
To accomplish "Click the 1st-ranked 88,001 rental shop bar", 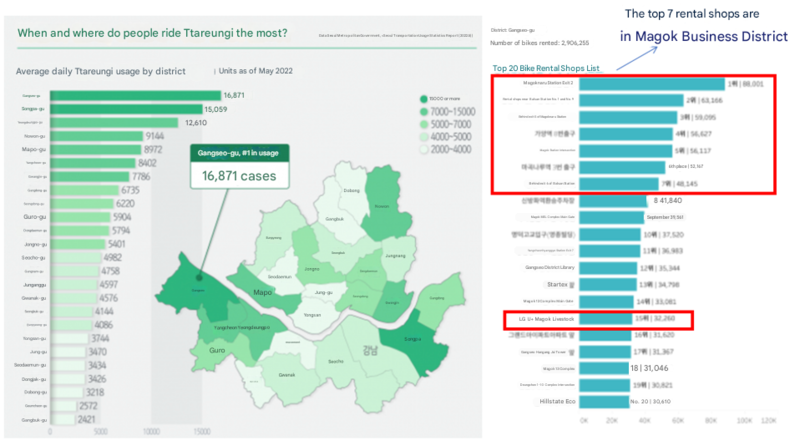I will coord(651,85).
